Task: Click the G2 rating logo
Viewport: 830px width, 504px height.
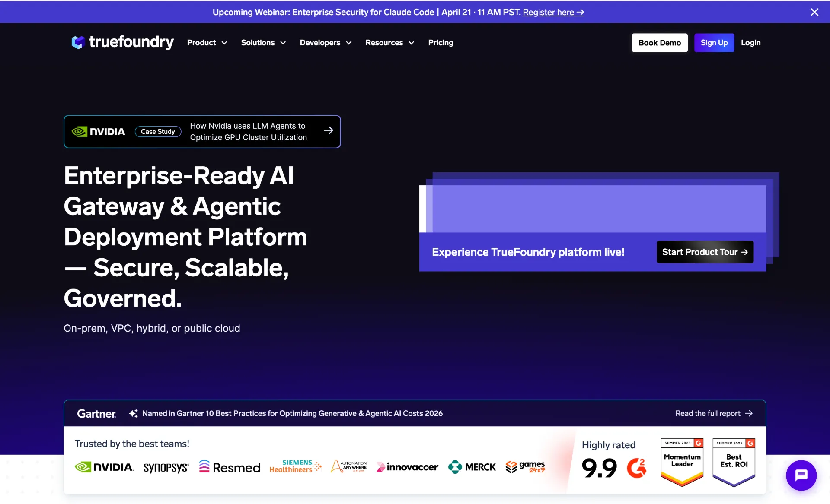Action: (636, 467)
